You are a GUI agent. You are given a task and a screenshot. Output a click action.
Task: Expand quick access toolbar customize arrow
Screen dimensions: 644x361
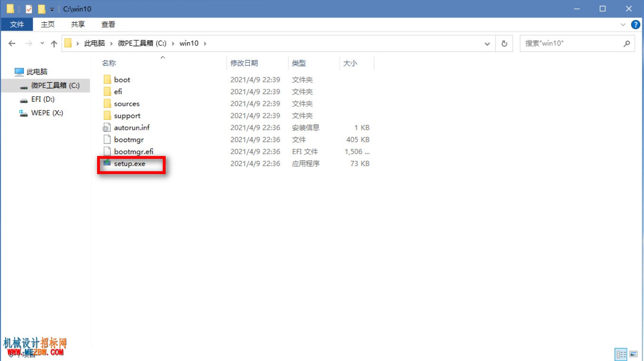tap(52, 9)
